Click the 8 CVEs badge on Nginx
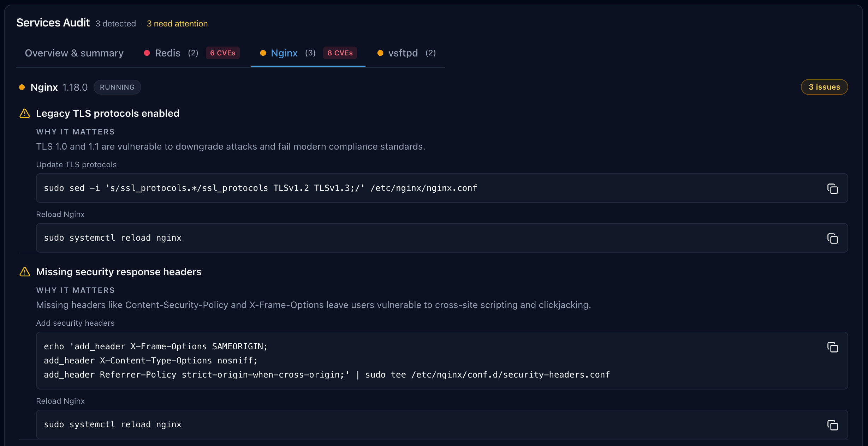This screenshot has height=446, width=868. pyautogui.click(x=340, y=53)
